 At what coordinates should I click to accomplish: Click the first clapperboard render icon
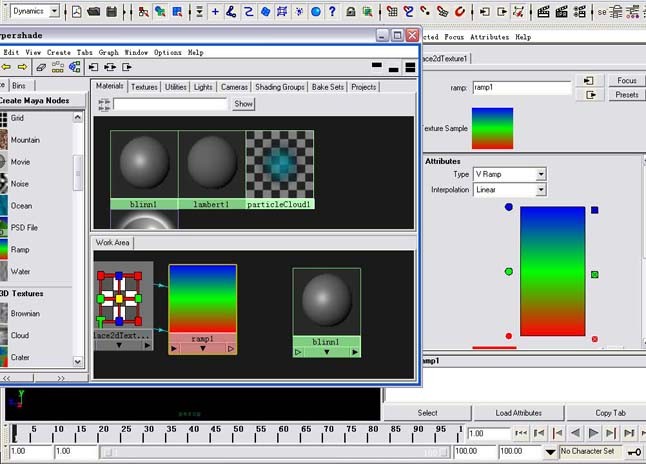[x=543, y=12]
